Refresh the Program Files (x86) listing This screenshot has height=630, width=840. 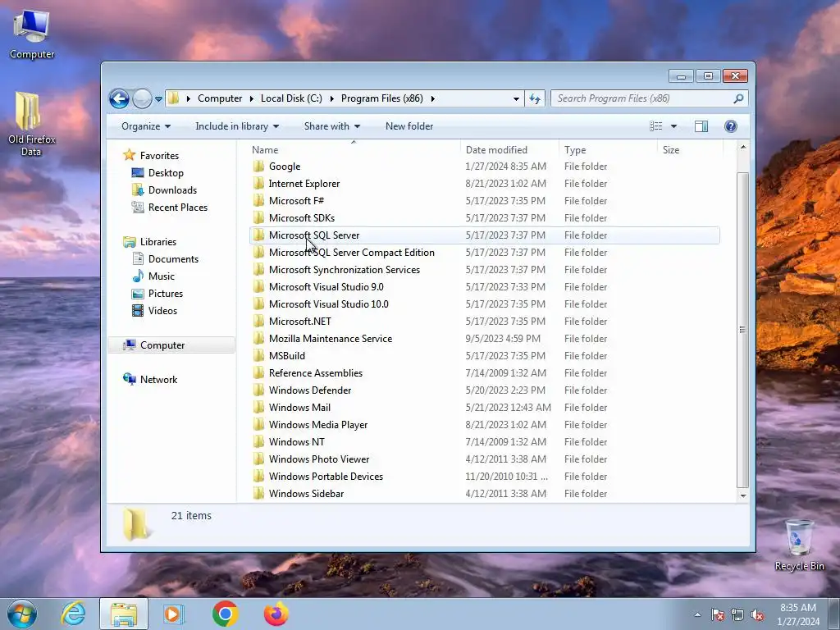click(535, 98)
